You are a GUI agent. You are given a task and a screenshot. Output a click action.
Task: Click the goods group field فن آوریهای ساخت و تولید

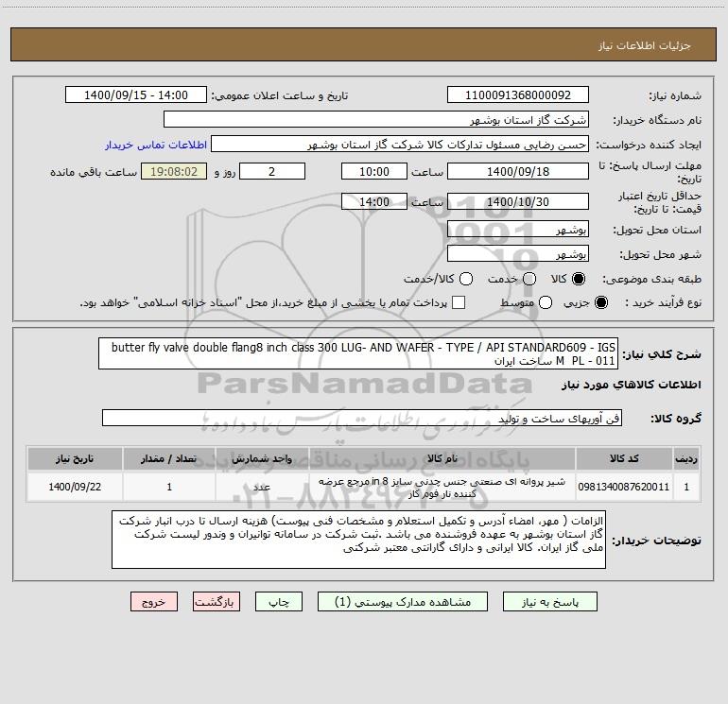point(362,418)
